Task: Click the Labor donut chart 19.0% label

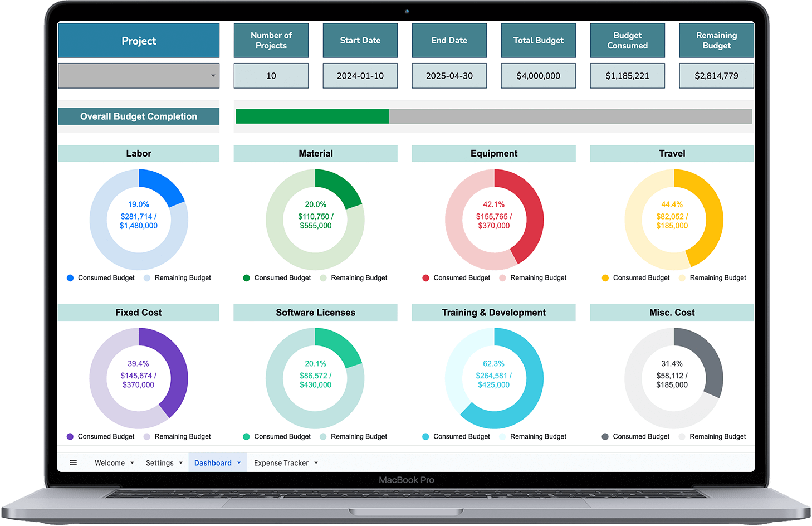Action: tap(139, 204)
